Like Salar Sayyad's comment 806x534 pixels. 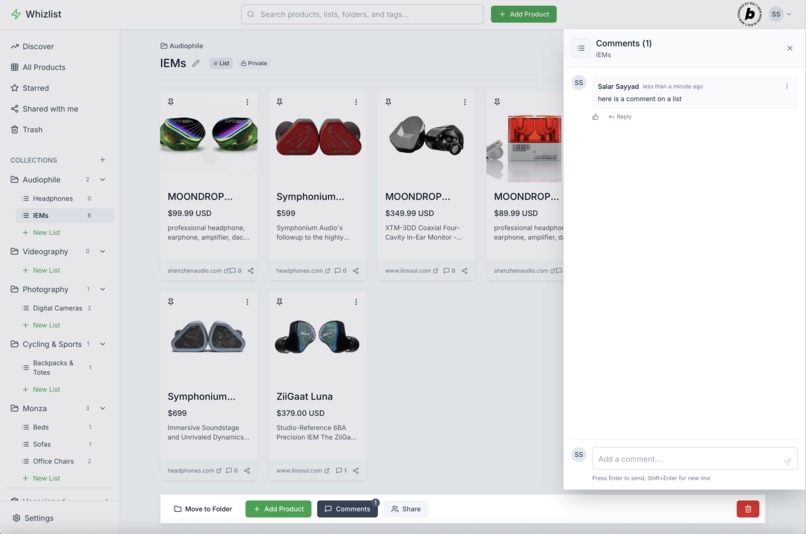coord(595,117)
